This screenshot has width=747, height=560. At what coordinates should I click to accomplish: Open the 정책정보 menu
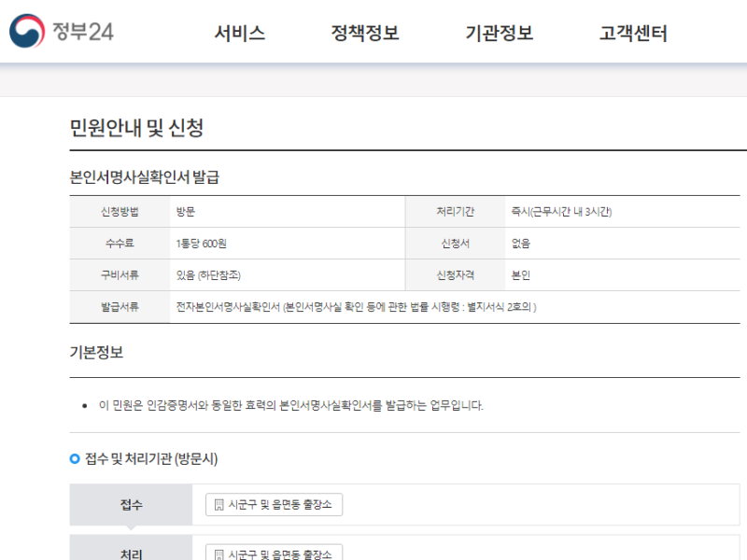(x=365, y=33)
